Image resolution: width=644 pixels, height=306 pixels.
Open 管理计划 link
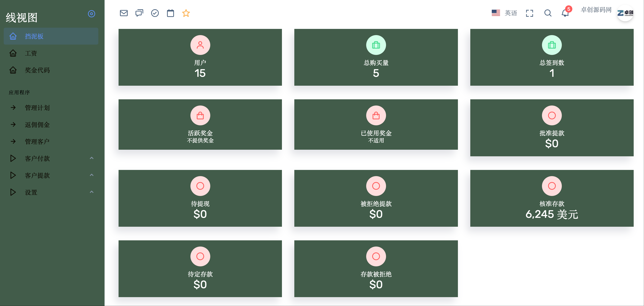coord(51,108)
